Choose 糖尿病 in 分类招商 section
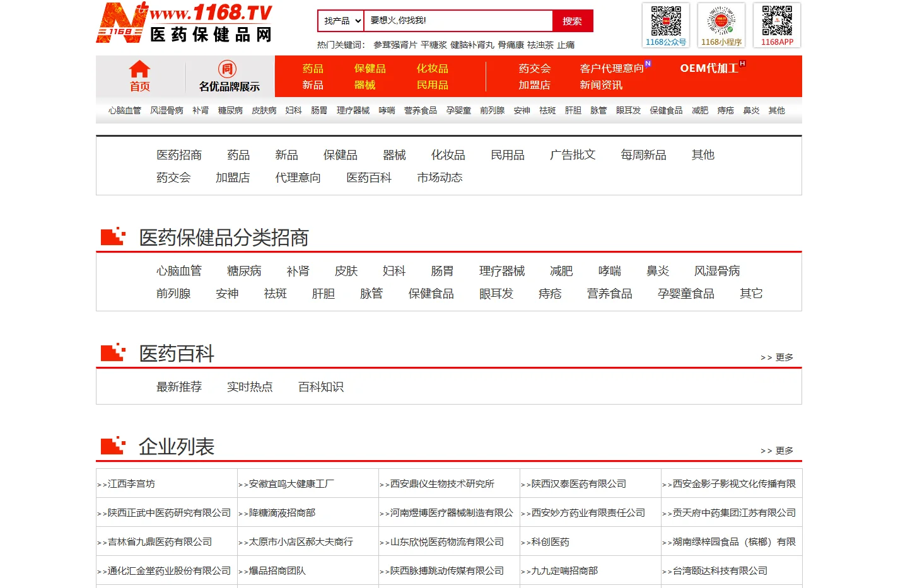 [x=244, y=270]
